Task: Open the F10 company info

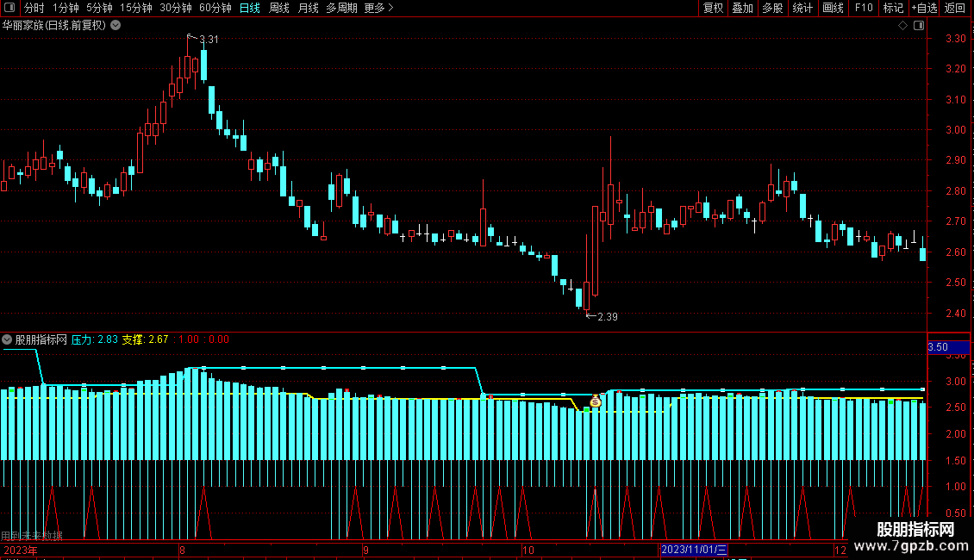Action: (864, 8)
